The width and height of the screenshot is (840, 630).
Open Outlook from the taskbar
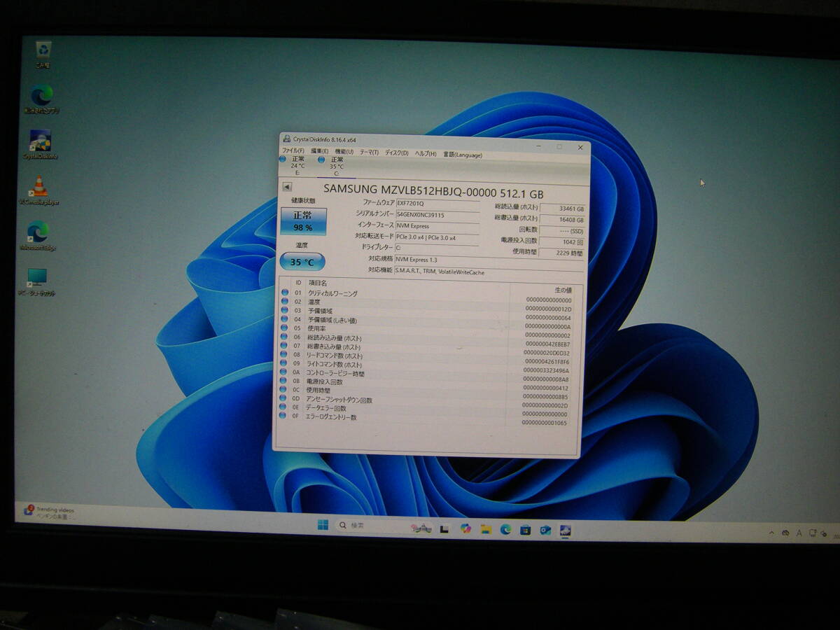tap(545, 530)
